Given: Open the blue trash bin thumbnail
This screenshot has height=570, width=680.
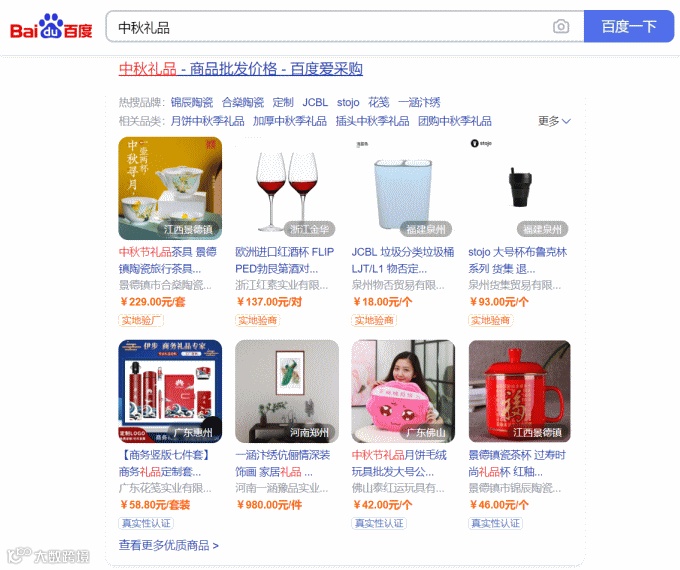Looking at the screenshot, I should (403, 188).
